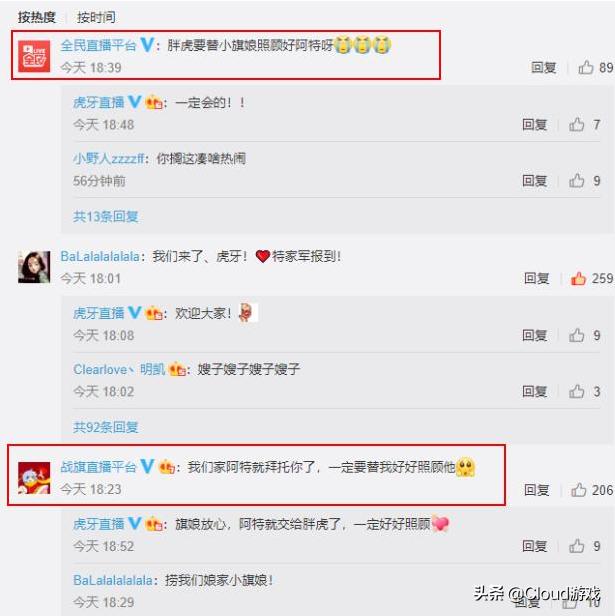Like 虎牙直播's reply posted at 18:52
This screenshot has height=616, width=615.
(x=576, y=546)
